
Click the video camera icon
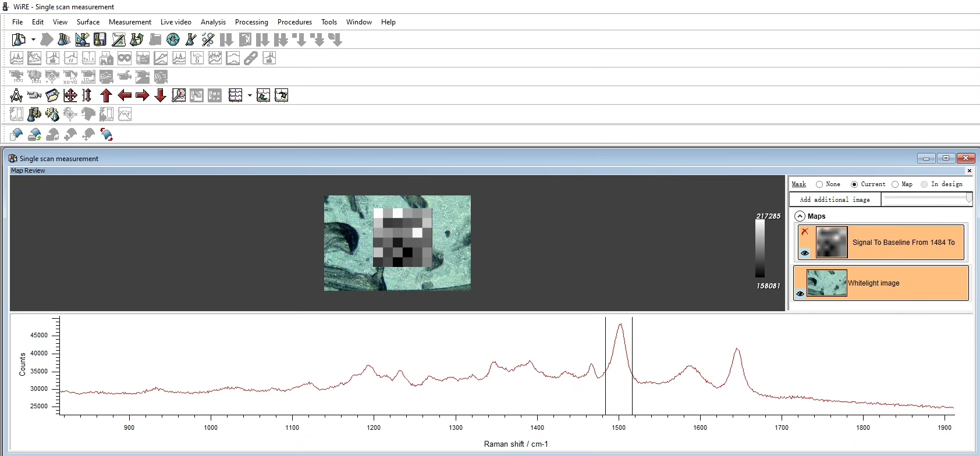(x=34, y=95)
